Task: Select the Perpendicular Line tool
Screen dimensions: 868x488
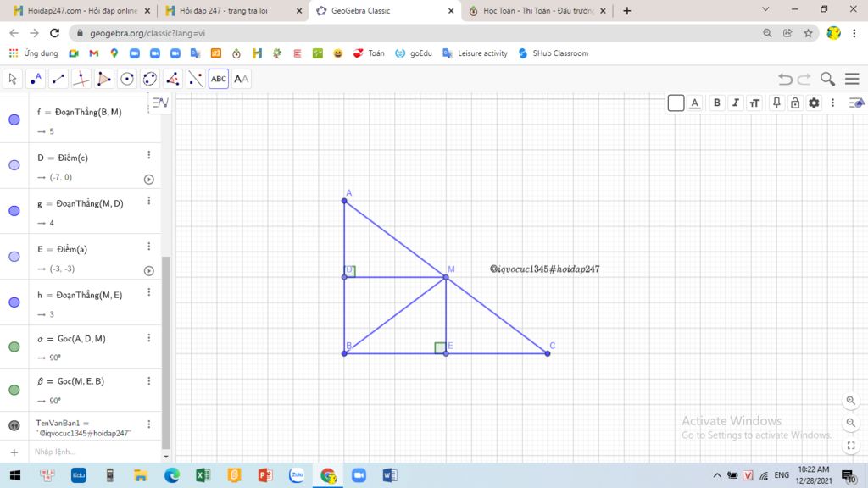Action: (x=81, y=79)
